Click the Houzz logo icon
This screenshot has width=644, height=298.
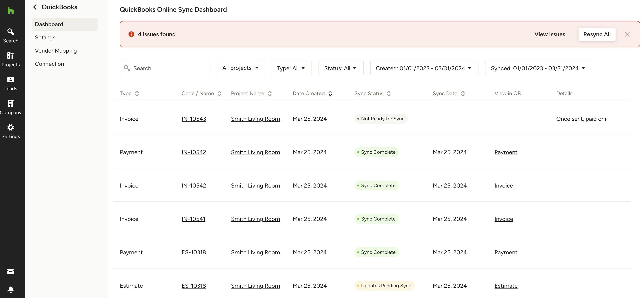10,11
